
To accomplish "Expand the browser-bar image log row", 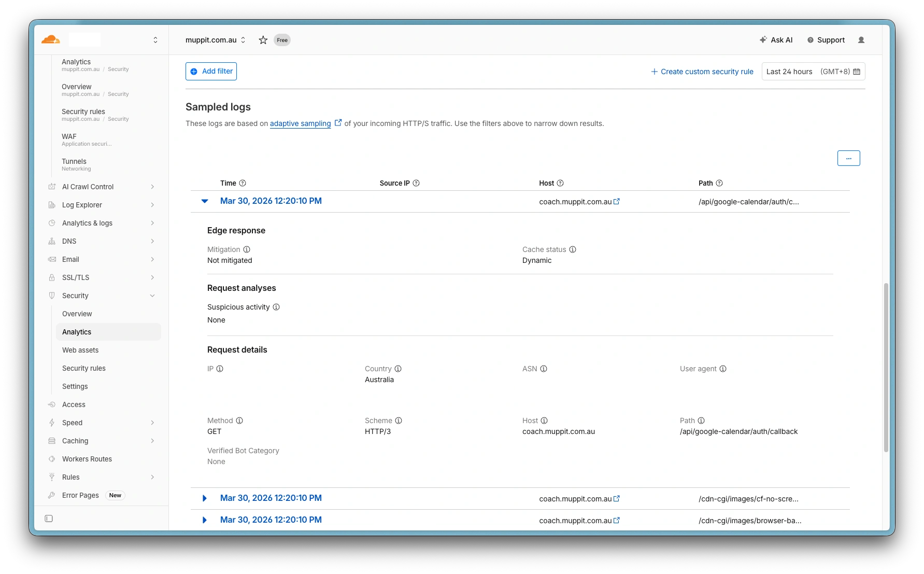I will 205,520.
